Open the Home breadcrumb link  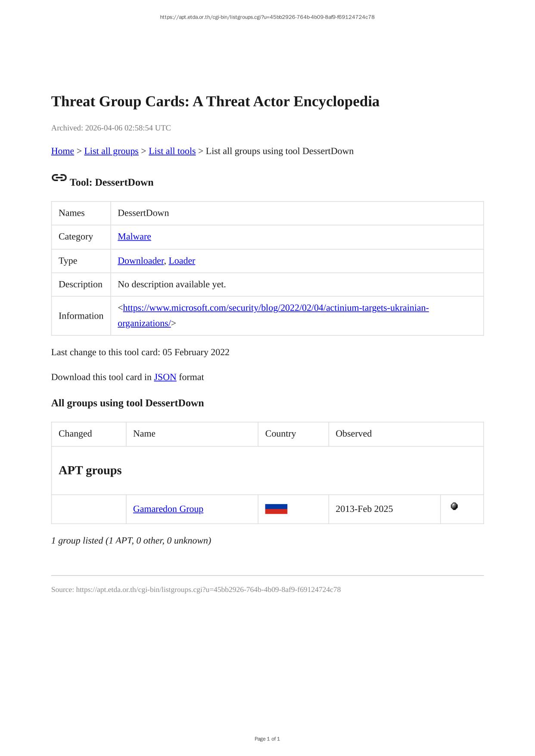click(x=62, y=151)
